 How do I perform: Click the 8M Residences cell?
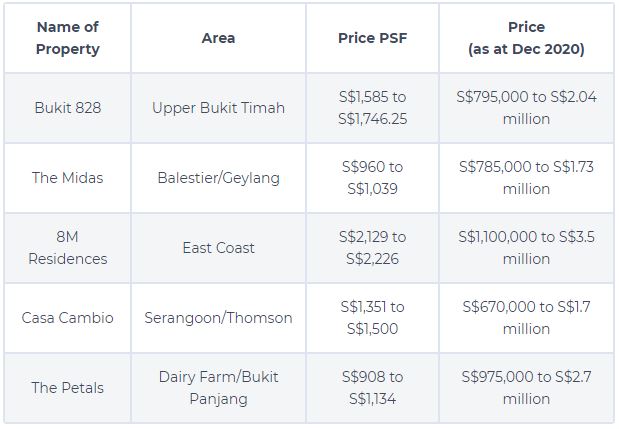(68, 248)
